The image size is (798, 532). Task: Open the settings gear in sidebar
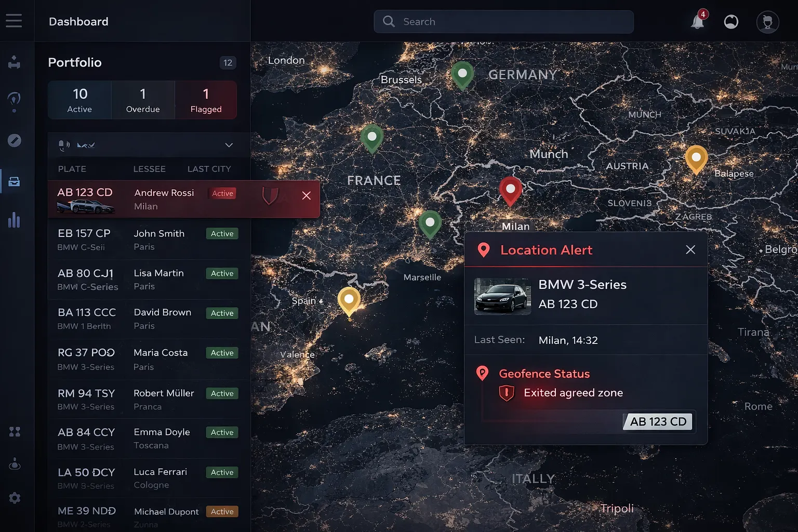pos(15,498)
